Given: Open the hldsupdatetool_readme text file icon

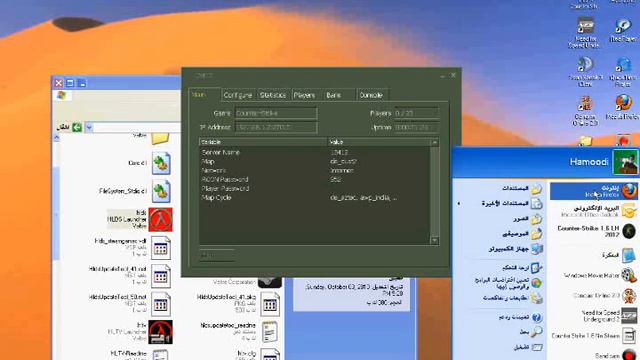Looking at the screenshot, I should (270, 332).
